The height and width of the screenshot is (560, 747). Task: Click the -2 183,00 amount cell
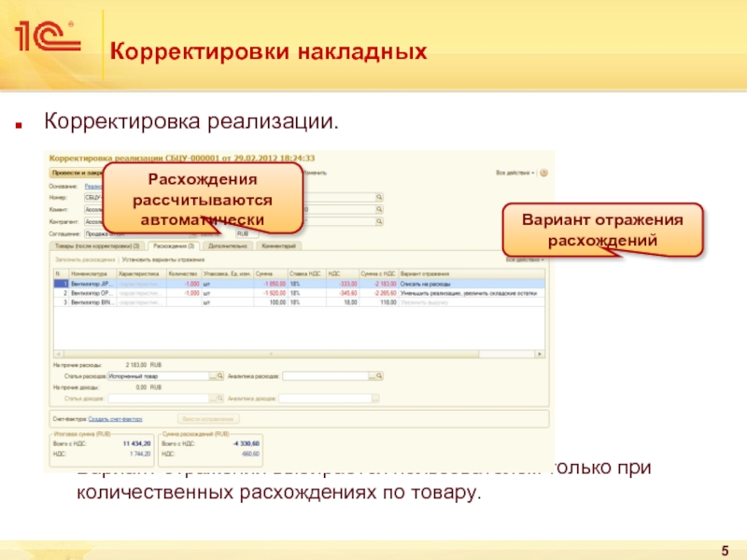tap(378, 284)
